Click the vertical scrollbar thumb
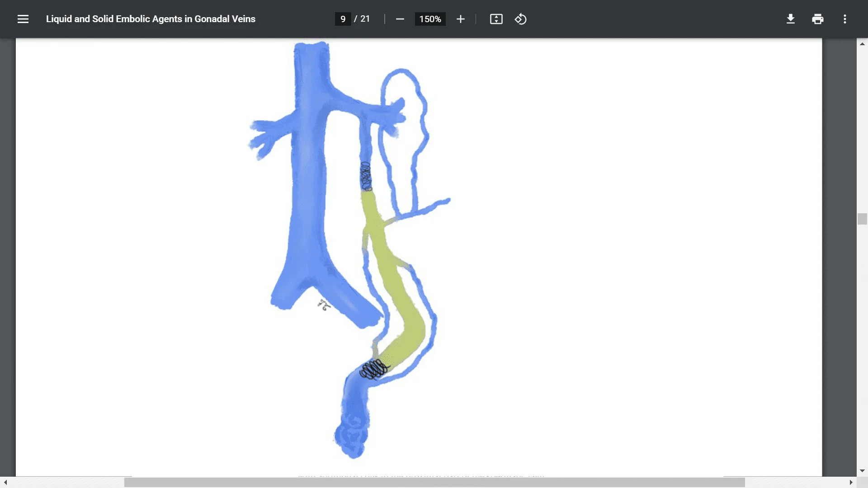This screenshot has height=488, width=868. tap(862, 219)
